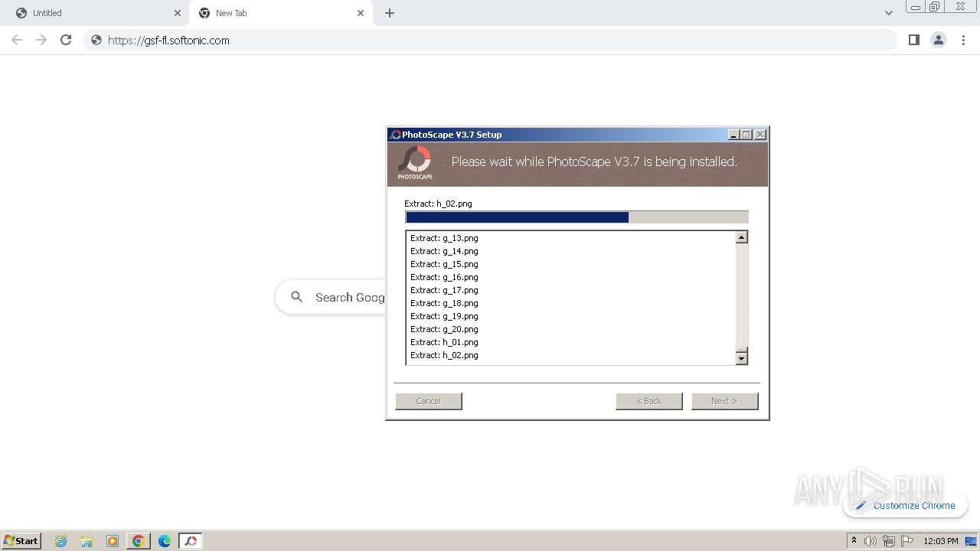
Task: Open Internet Explorer from taskbar
Action: coord(60,541)
